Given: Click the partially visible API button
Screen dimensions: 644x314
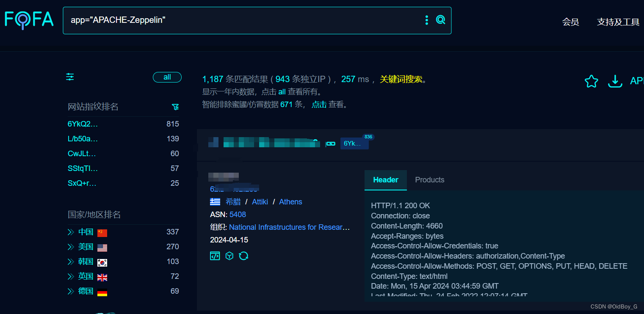Looking at the screenshot, I should click(637, 81).
